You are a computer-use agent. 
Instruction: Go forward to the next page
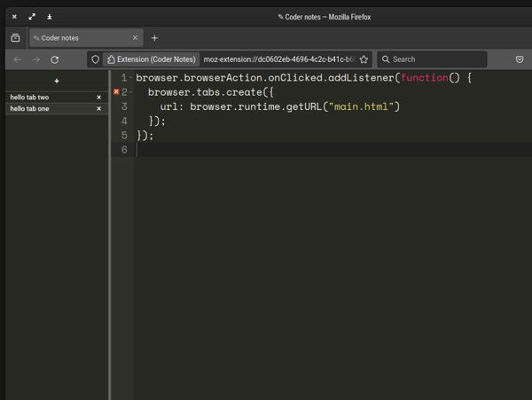click(36, 59)
